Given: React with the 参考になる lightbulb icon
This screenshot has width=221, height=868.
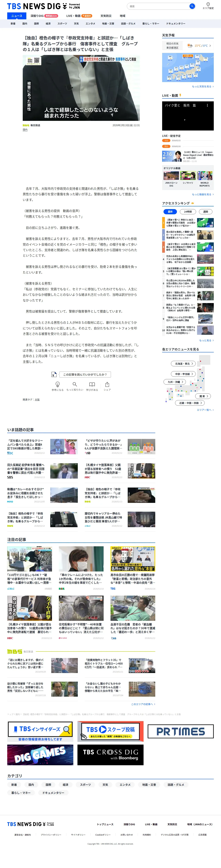Looking at the screenshot, I should (57, 386).
